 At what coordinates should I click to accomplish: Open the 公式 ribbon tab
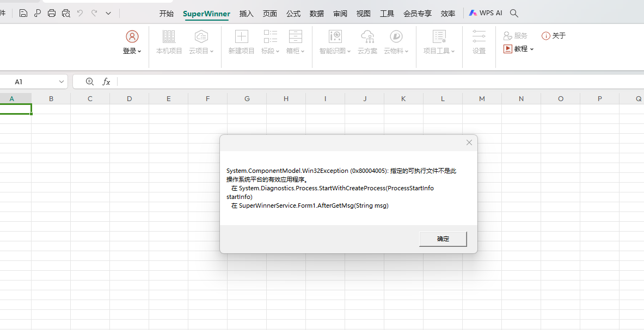[293, 14]
